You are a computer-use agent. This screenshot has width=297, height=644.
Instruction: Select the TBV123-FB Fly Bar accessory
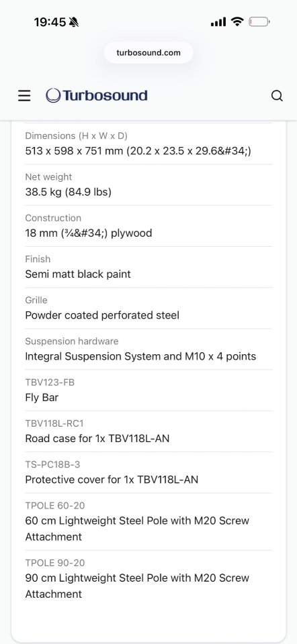148,390
